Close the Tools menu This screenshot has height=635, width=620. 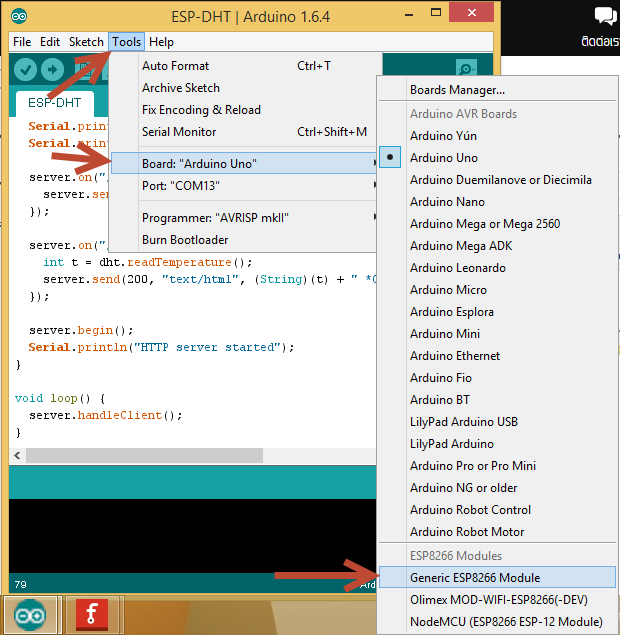[126, 42]
